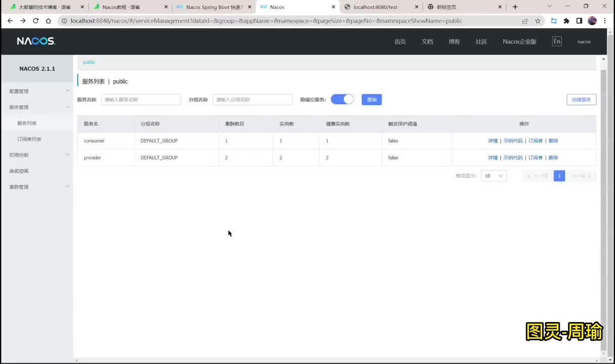Open Nacos企业版 link
This screenshot has width=615, height=364.
[x=519, y=41]
